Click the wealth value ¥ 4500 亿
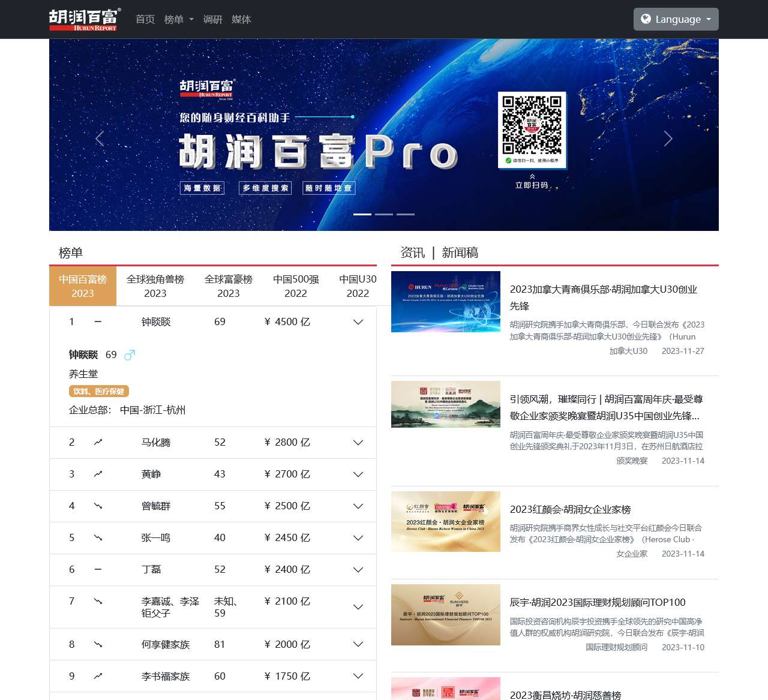Viewport: 768px width, 700px height. click(287, 322)
